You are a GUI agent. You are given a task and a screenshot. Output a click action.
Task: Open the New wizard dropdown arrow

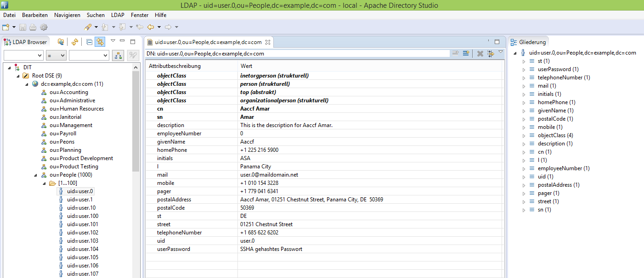point(14,28)
